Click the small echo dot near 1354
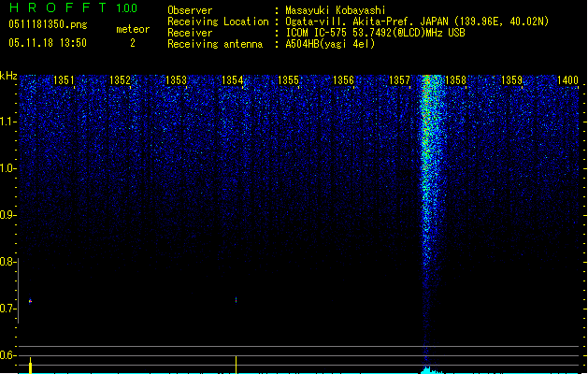The image size is (588, 374). [x=236, y=300]
